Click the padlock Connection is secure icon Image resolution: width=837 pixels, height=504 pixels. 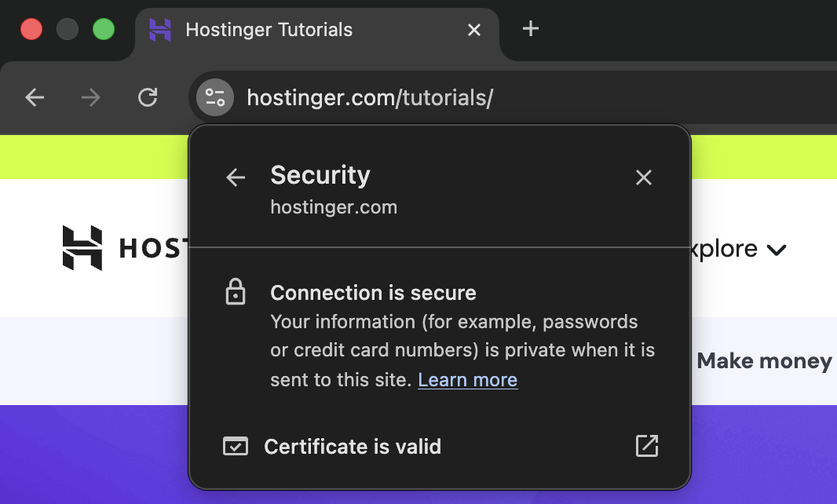[x=236, y=291]
